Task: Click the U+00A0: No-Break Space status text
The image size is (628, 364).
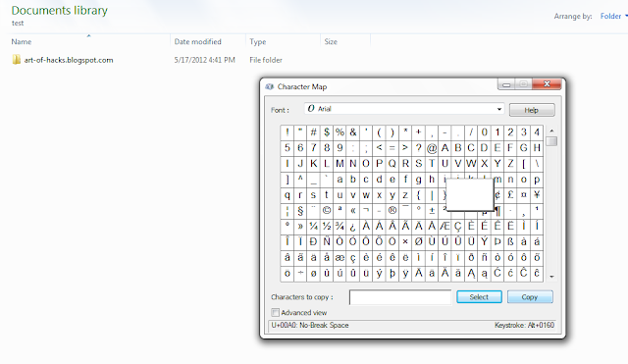Action: [x=310, y=325]
